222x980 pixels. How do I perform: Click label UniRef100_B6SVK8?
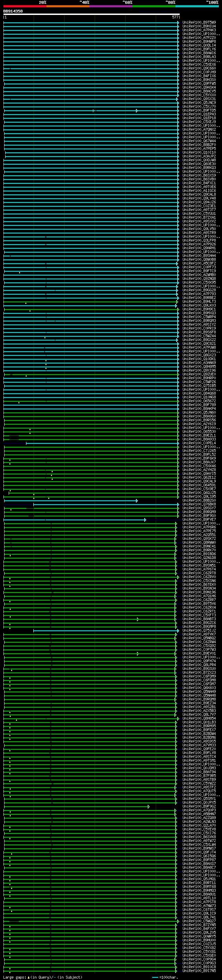[x=199, y=837]
